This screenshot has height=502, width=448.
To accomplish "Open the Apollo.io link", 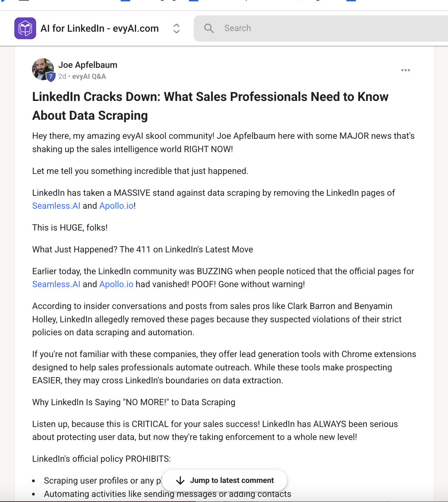I will pos(116,206).
